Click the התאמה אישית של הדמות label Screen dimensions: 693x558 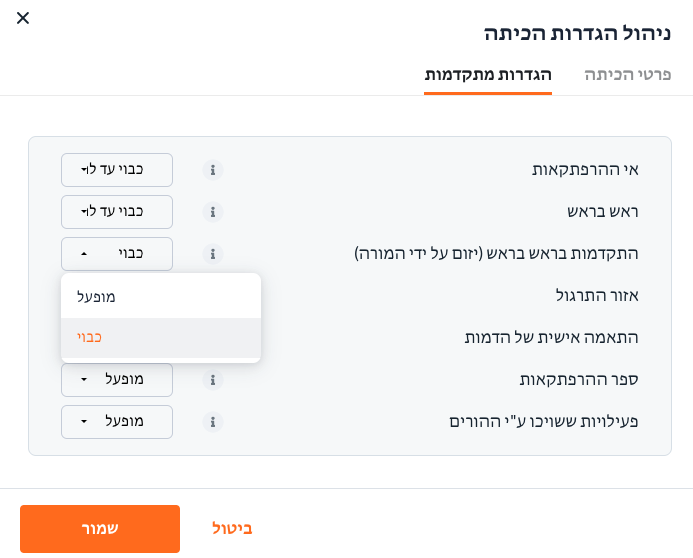point(551,338)
